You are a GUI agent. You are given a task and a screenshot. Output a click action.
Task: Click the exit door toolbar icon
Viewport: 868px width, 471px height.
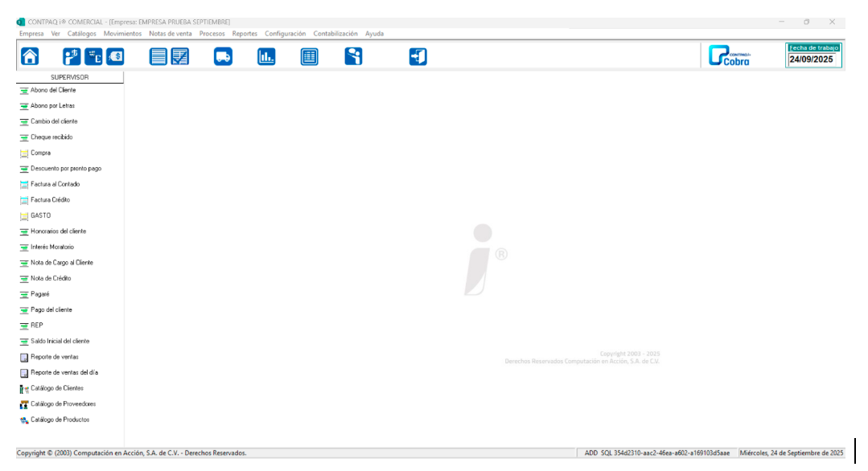click(418, 56)
